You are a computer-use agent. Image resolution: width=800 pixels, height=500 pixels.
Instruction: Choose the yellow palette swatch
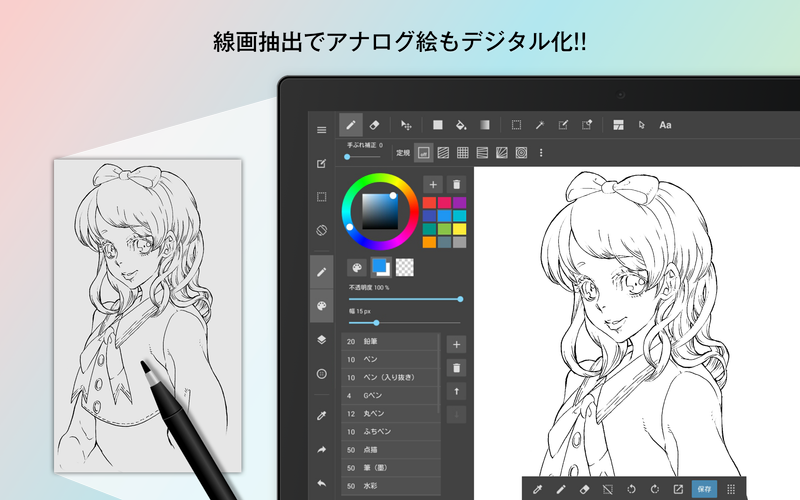(x=460, y=229)
